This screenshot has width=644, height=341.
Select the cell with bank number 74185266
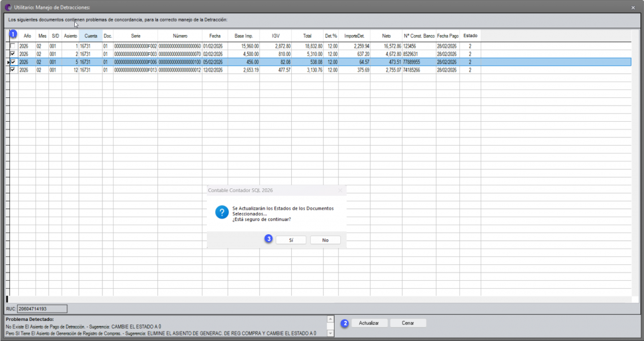[419, 70]
